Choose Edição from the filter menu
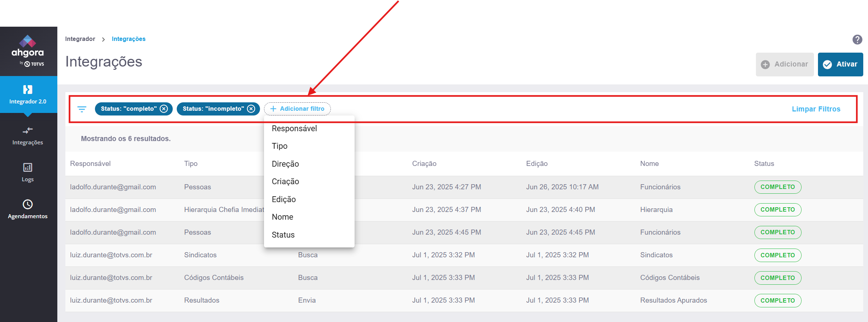 [x=309, y=199]
